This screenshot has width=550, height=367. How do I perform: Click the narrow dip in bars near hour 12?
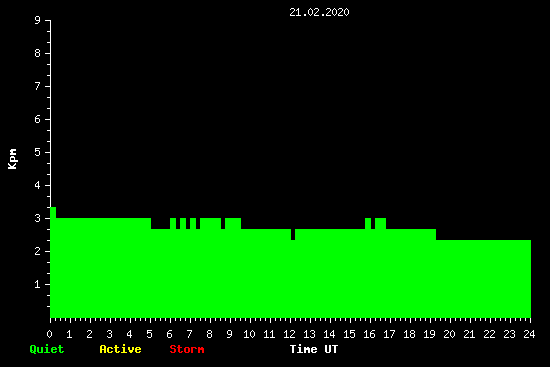[293, 234]
